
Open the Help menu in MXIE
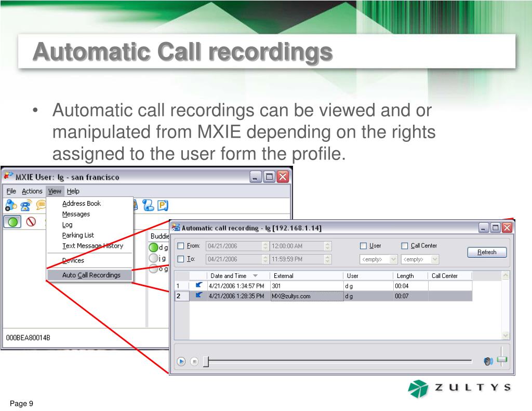pyautogui.click(x=73, y=191)
